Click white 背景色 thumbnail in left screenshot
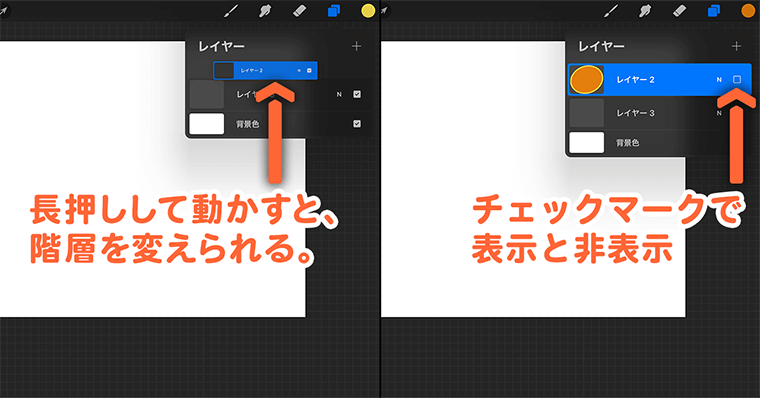 click(207, 124)
